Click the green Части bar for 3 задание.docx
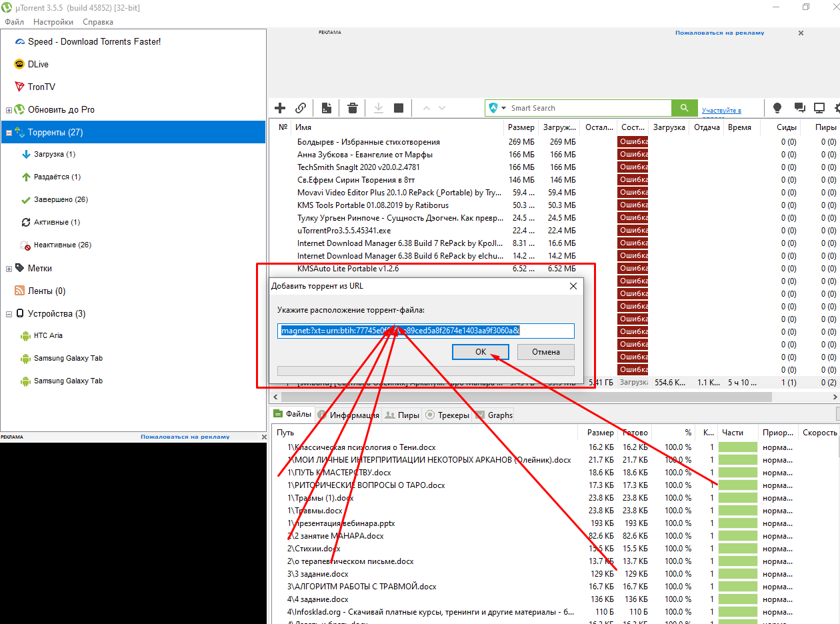840x624 pixels. point(738,574)
